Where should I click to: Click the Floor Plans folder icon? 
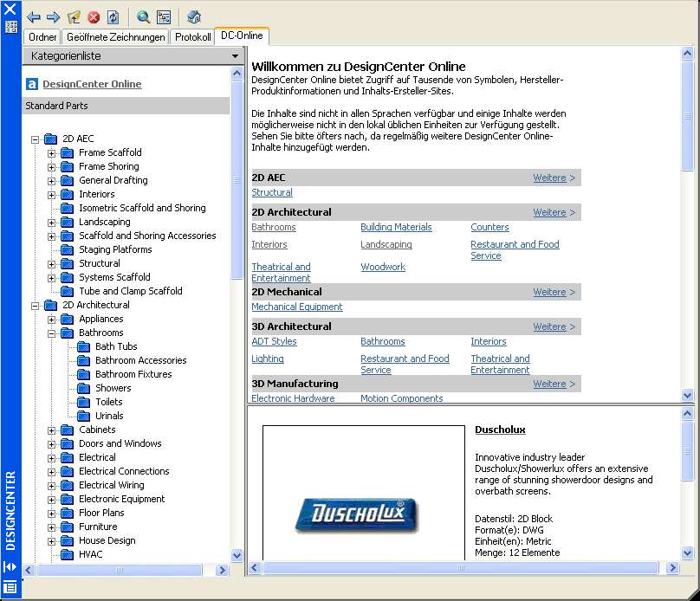[x=67, y=513]
